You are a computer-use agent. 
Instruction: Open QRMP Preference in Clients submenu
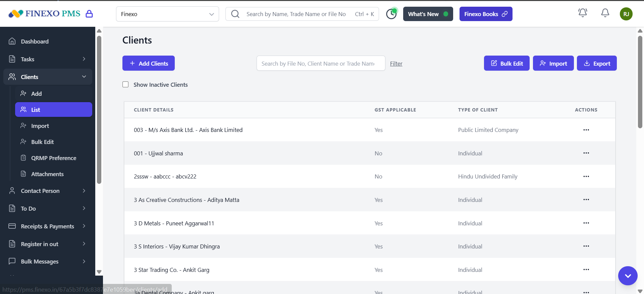point(53,158)
